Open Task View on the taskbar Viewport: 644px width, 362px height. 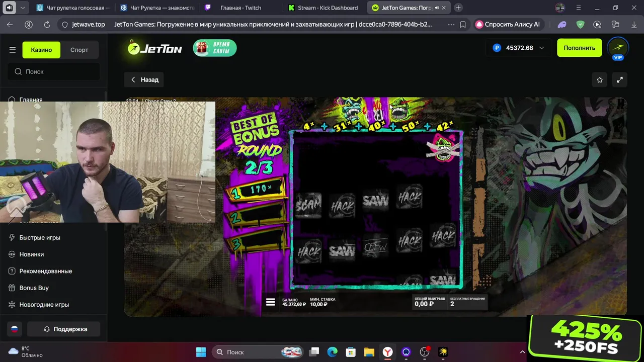[x=314, y=352]
